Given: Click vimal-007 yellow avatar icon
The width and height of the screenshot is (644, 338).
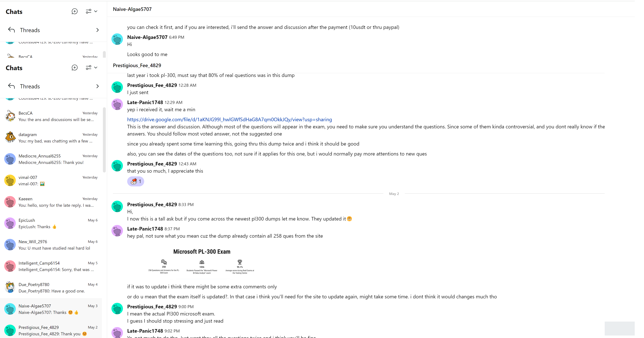Looking at the screenshot, I should tap(10, 181).
